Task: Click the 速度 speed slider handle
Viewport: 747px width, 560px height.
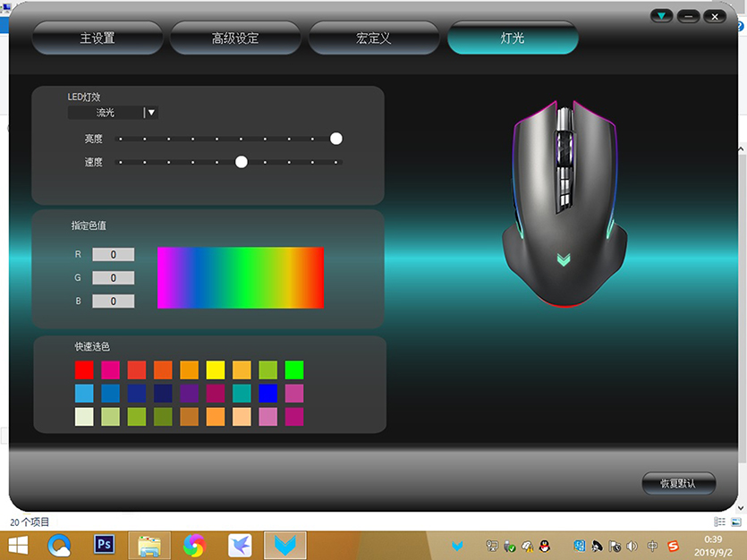Action: tap(241, 162)
